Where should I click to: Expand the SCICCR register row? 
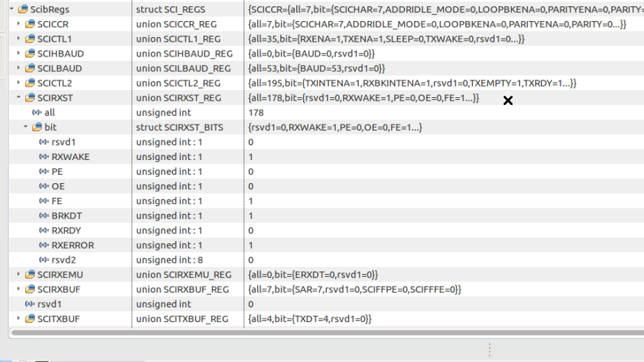coord(18,24)
